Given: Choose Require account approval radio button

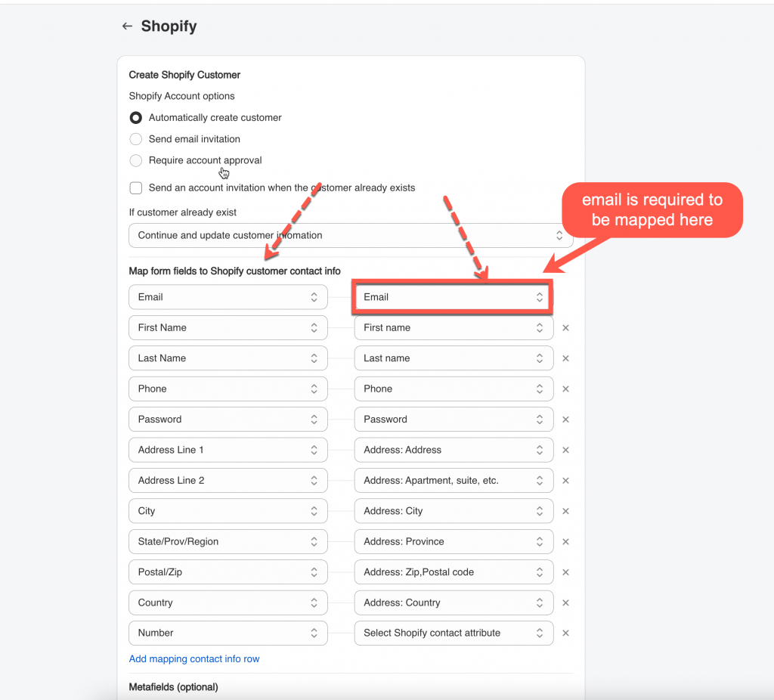Looking at the screenshot, I should pyautogui.click(x=136, y=160).
